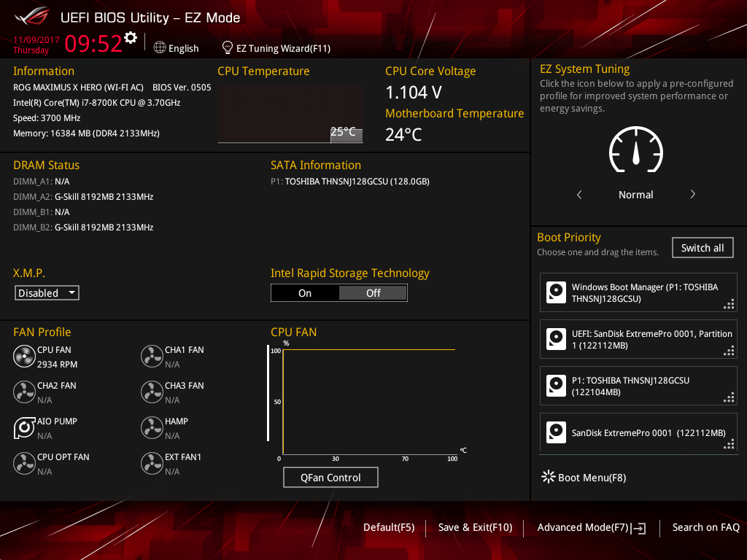Viewport: 747px width, 560px height.
Task: Click TOSHIBA THNSNJ128GCSU SATA entry
Action: (350, 182)
